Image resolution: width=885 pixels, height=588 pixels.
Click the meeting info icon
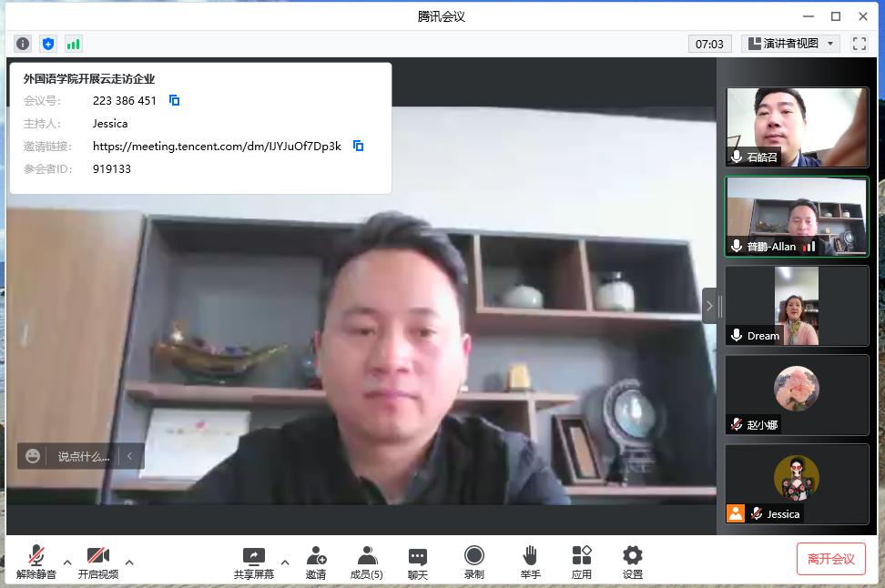tap(23, 44)
